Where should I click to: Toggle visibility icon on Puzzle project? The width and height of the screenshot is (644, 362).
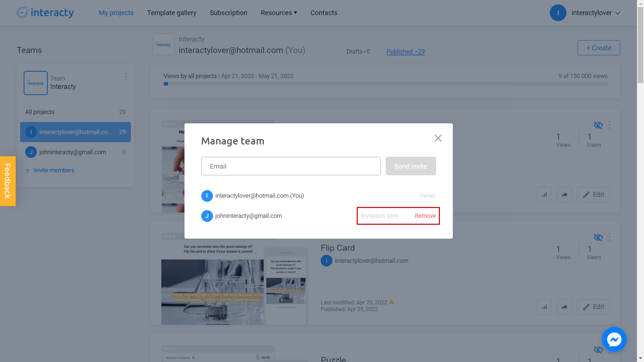(598, 350)
